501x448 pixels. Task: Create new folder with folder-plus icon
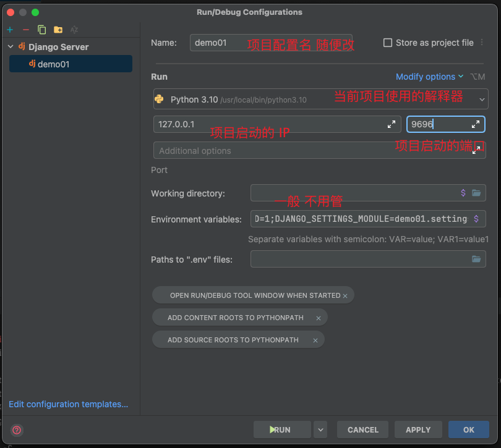coord(58,30)
